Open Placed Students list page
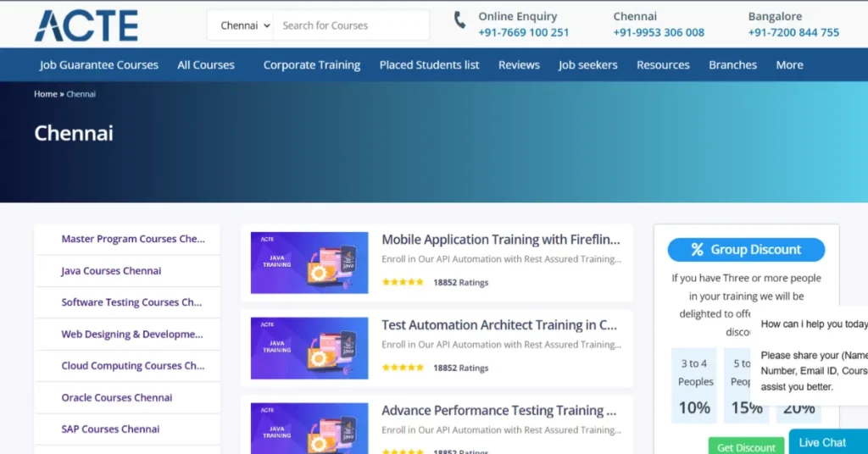868x454 pixels. click(x=429, y=65)
